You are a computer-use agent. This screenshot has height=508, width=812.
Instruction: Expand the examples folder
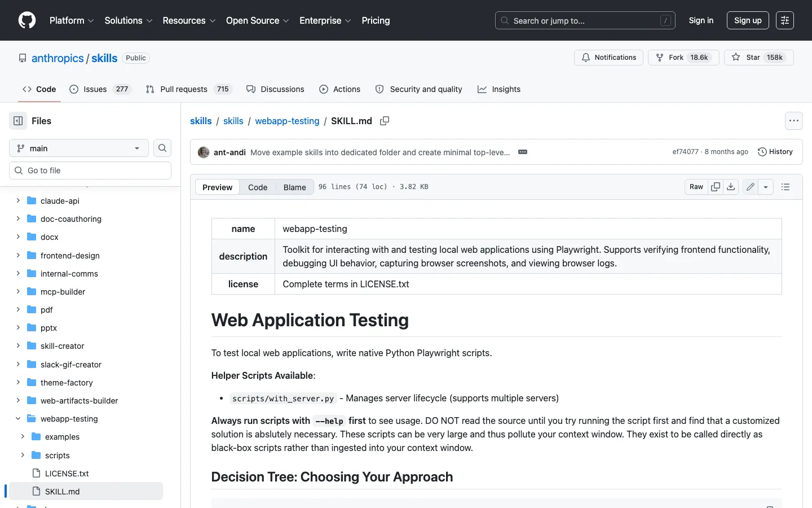click(23, 436)
